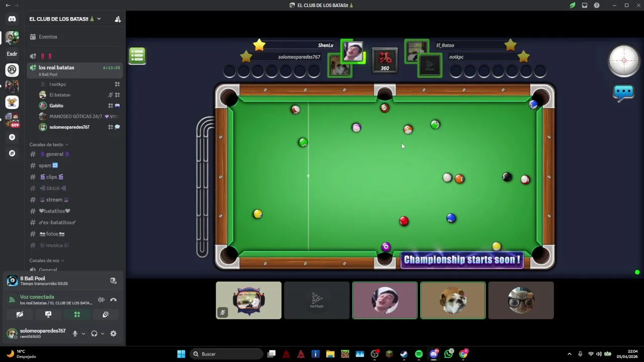Click ShenLu player avatar
Screen dimensions: 644x362
353,52
